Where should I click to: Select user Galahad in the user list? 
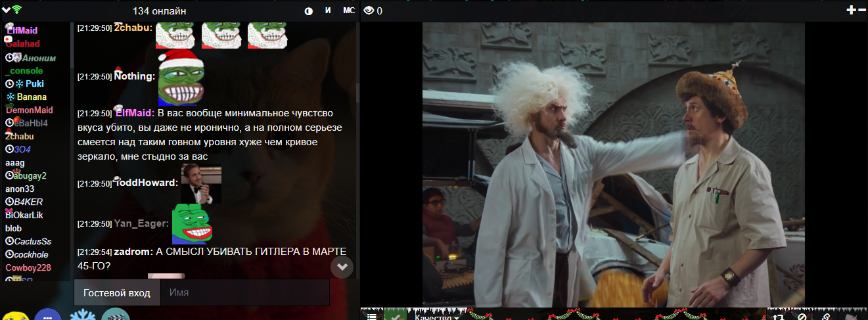pos(22,44)
